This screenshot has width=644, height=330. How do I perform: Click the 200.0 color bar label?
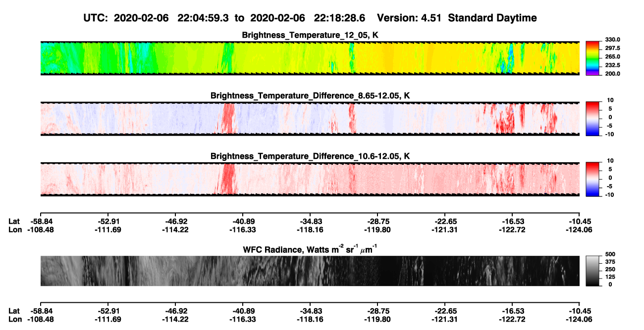(x=613, y=73)
